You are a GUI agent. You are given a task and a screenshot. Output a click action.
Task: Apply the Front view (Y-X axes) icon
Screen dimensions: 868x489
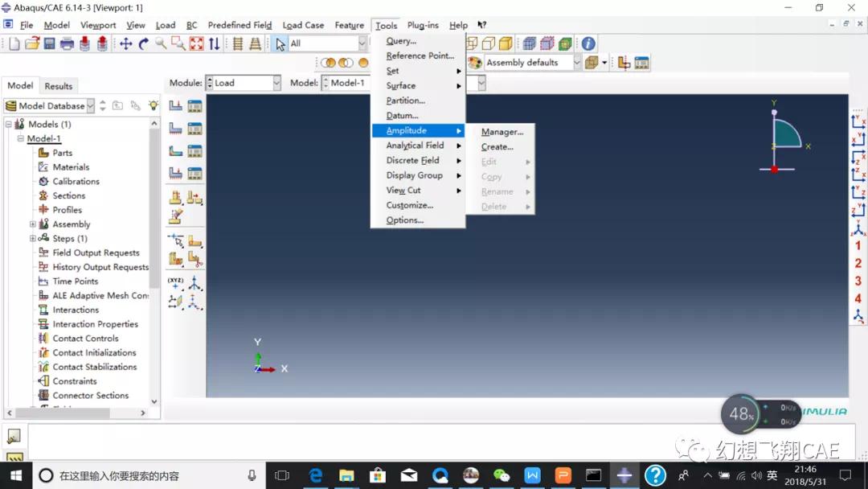click(858, 121)
